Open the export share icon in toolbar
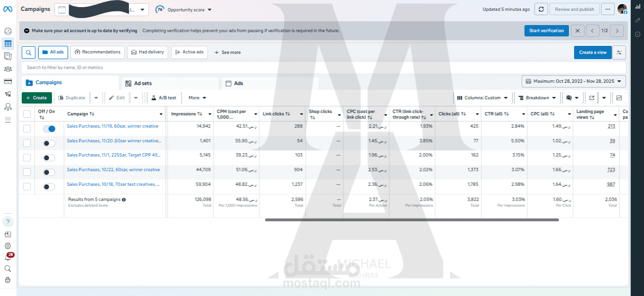 [591, 98]
